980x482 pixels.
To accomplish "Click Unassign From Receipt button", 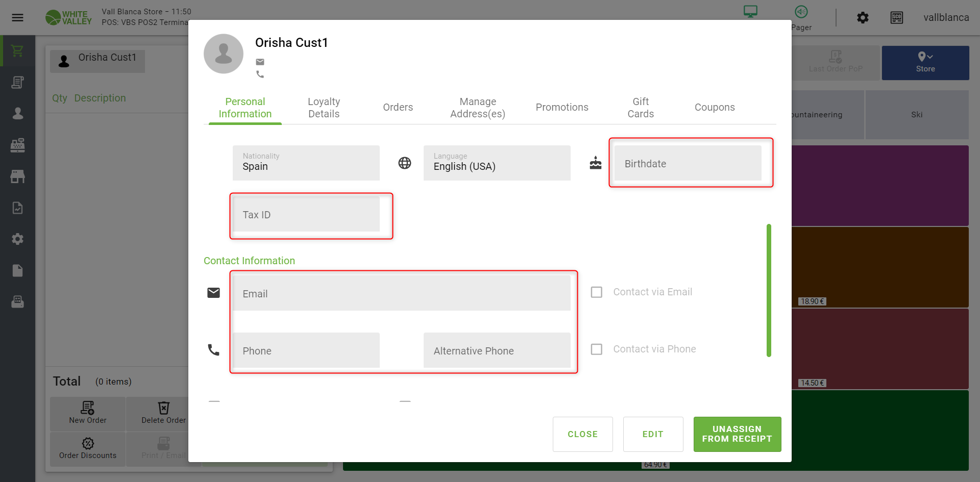I will coord(737,434).
